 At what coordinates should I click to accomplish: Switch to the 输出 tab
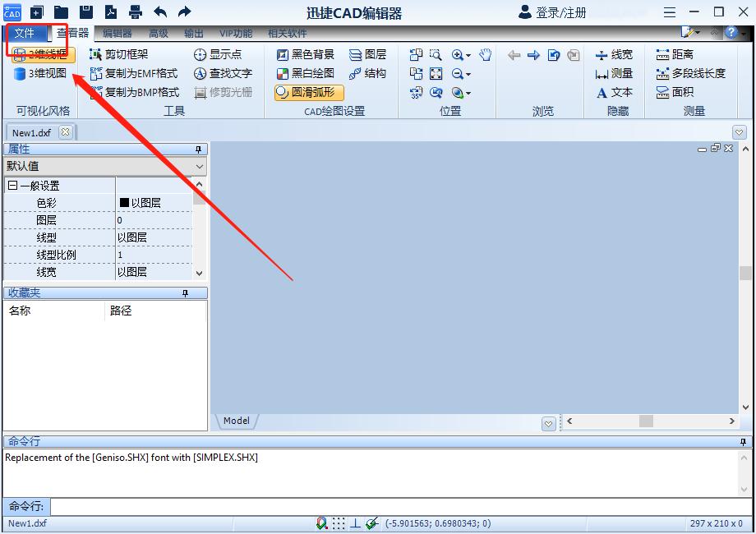coord(193,33)
